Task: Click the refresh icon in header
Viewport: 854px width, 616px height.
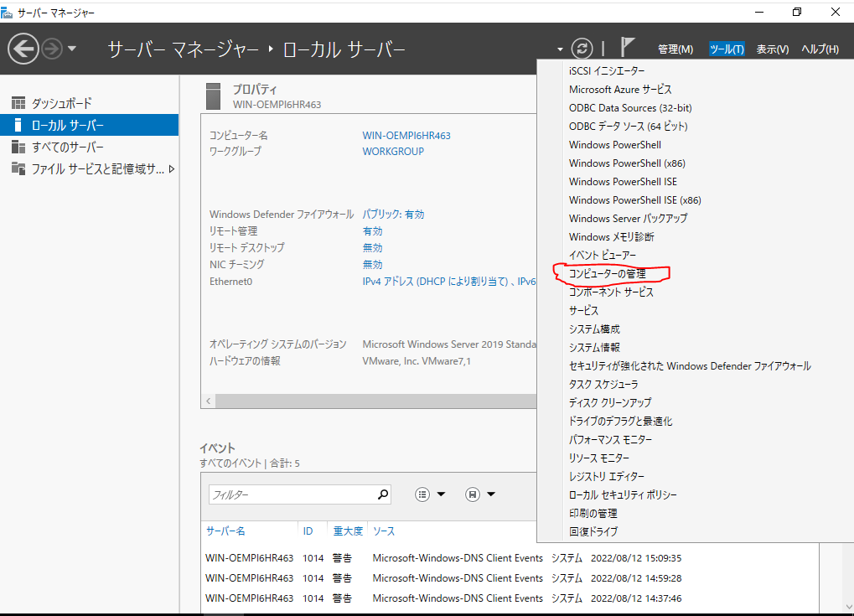Action: pos(582,49)
